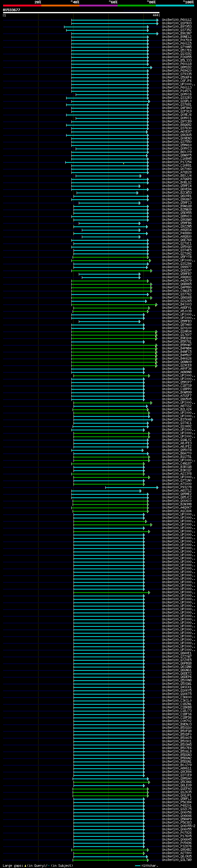Screen dimensions: 197x868
Task: Click the orange ~40% identity legend segment
Action: (60, 6)
